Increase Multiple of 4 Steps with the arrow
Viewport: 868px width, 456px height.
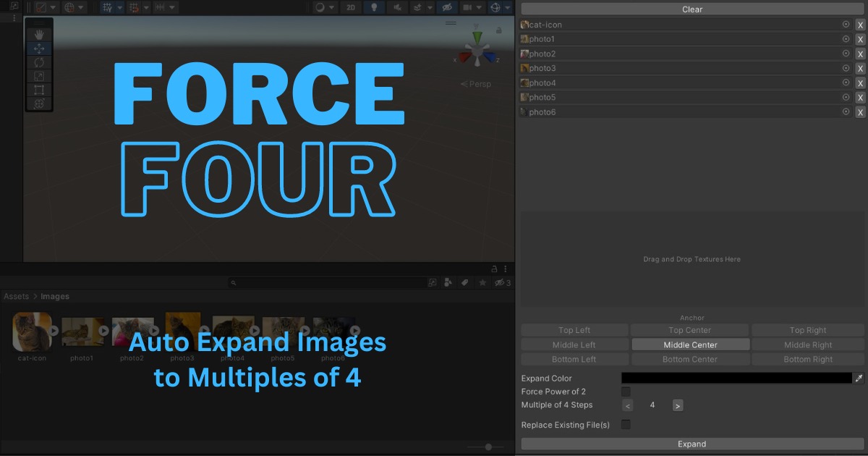click(x=677, y=405)
